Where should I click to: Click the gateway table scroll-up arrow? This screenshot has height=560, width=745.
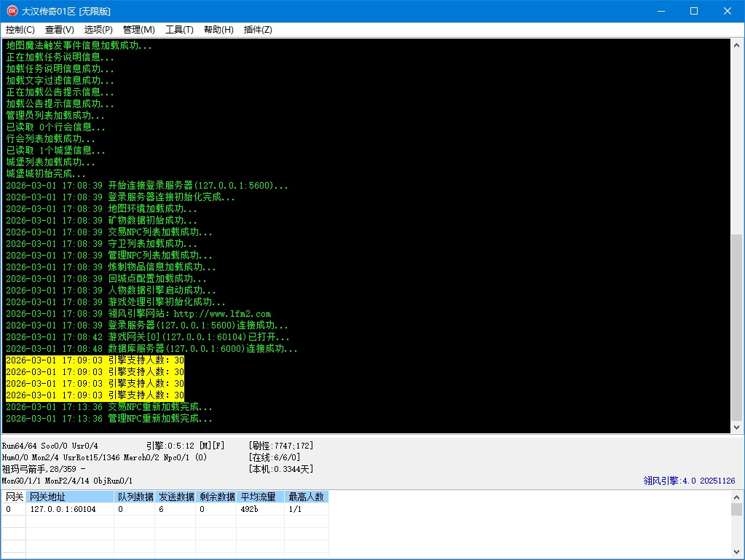[x=737, y=496]
